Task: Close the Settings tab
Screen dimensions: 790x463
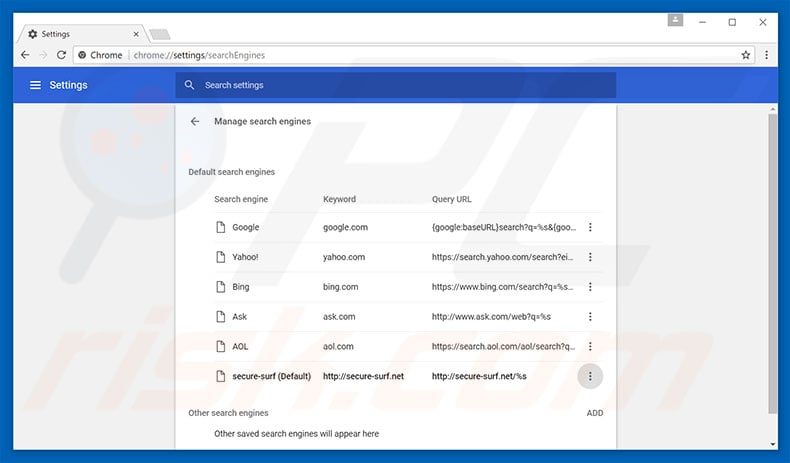Action: (136, 34)
